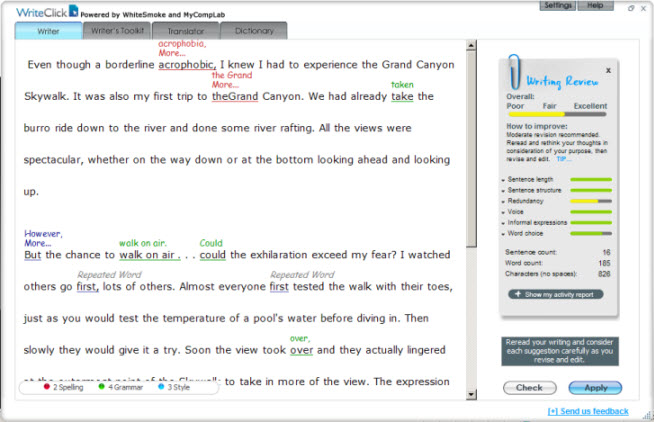The height and width of the screenshot is (422, 654).
Task: Click the blue Style legend dot
Action: click(161, 386)
